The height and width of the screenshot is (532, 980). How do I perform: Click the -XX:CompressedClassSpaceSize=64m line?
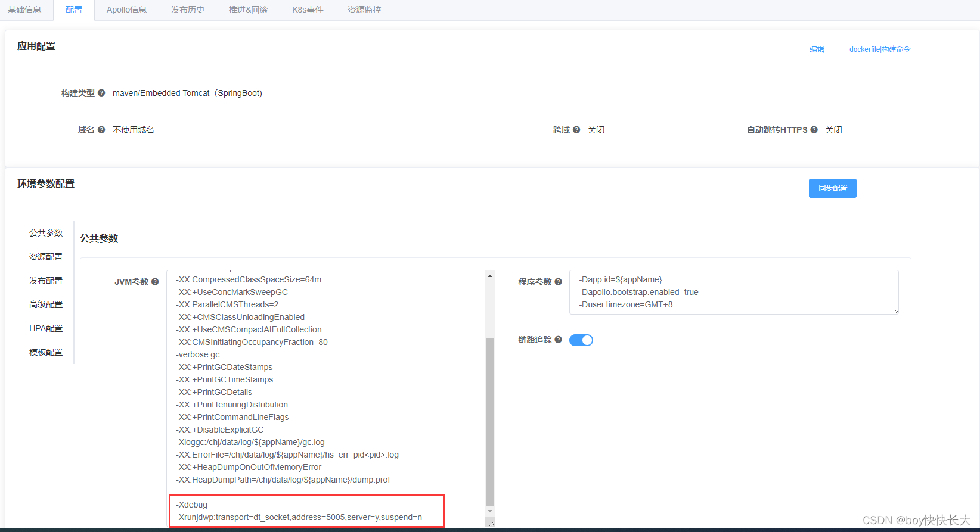(x=249, y=279)
